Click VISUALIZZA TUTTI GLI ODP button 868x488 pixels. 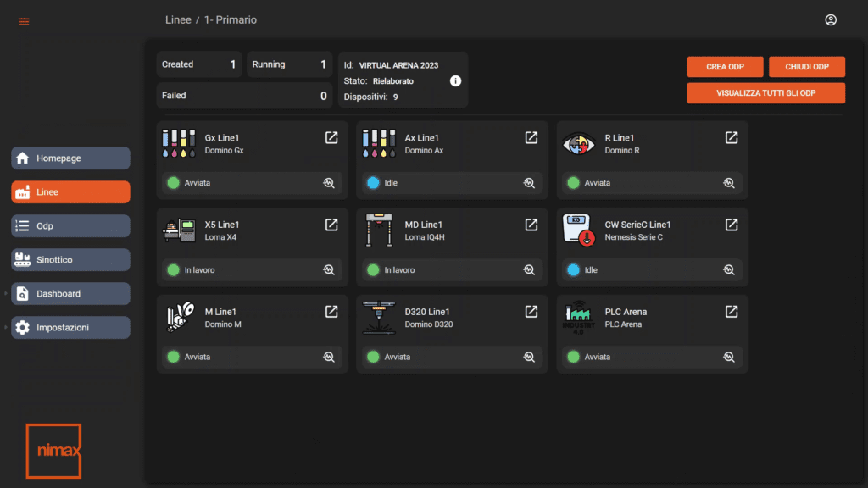click(x=765, y=93)
